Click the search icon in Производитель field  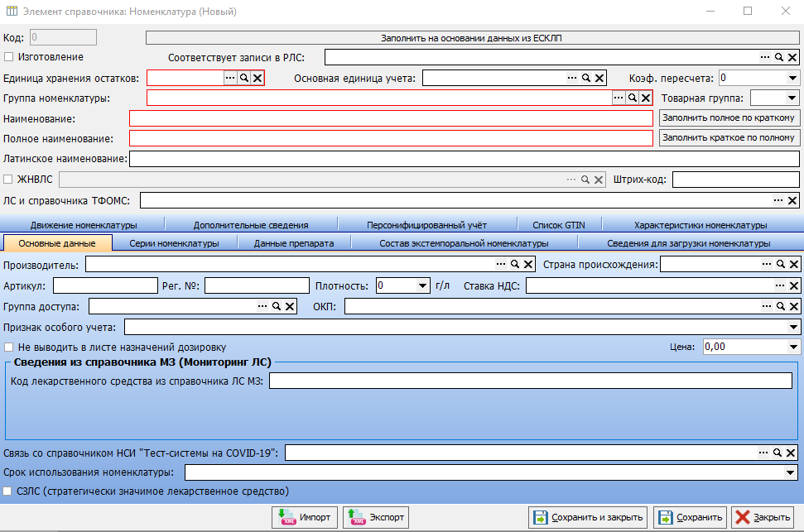click(514, 265)
